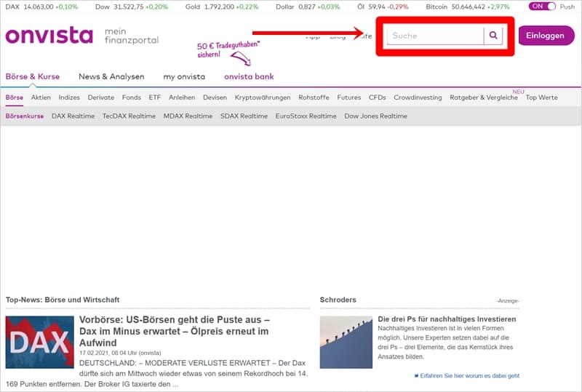Open EuroStoxx Realtime quotes

point(306,116)
